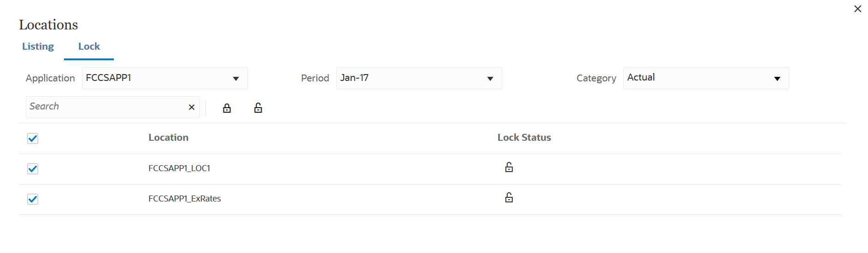868x253 pixels.
Task: Click the open padlock Unlock toolbar icon
Action: (258, 108)
